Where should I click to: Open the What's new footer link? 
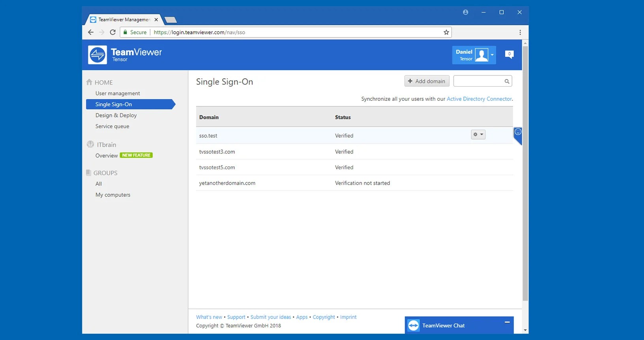tap(209, 317)
